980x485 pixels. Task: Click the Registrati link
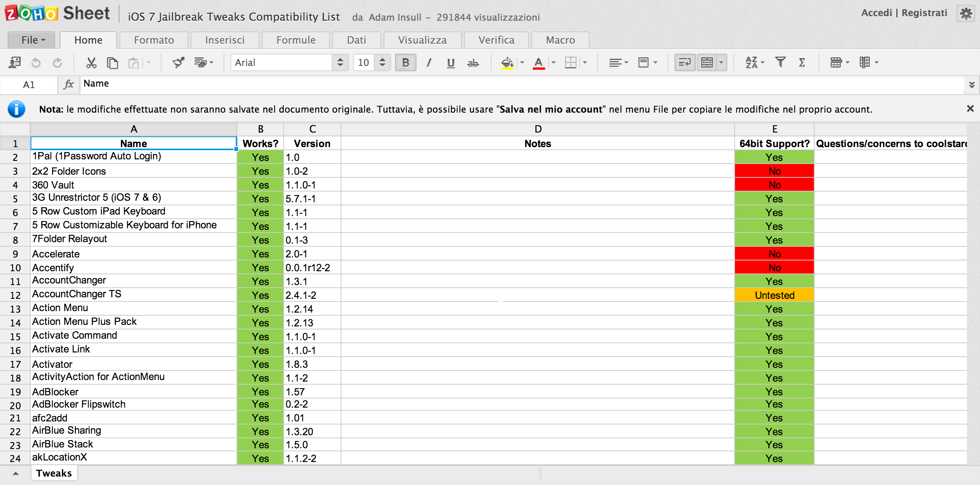[x=924, y=13]
